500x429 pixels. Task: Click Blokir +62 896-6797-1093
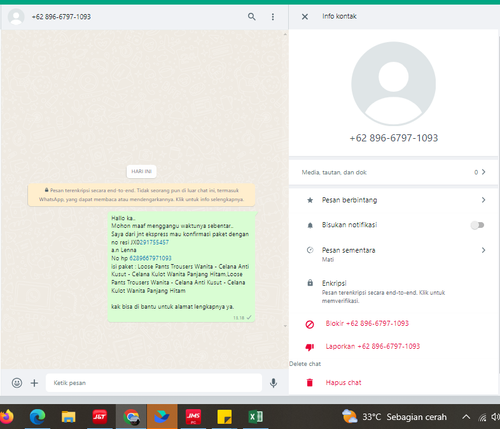coord(367,323)
